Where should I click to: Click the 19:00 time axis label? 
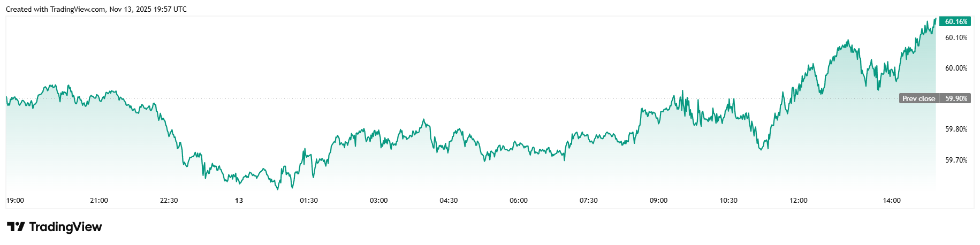(x=15, y=201)
